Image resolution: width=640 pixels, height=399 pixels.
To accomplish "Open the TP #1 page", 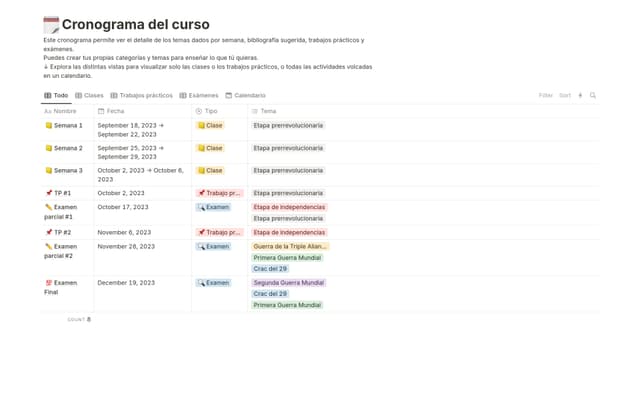I will click(62, 193).
